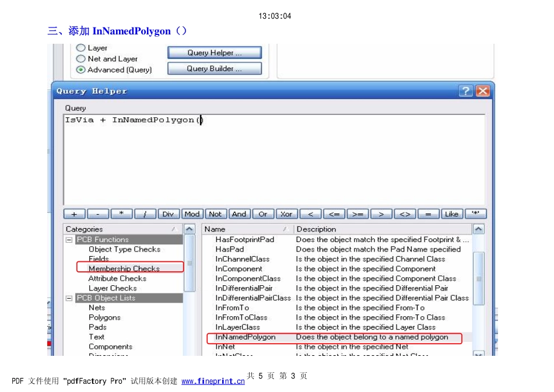Select InLayerClass function row
554x392 pixels.
tap(338, 327)
